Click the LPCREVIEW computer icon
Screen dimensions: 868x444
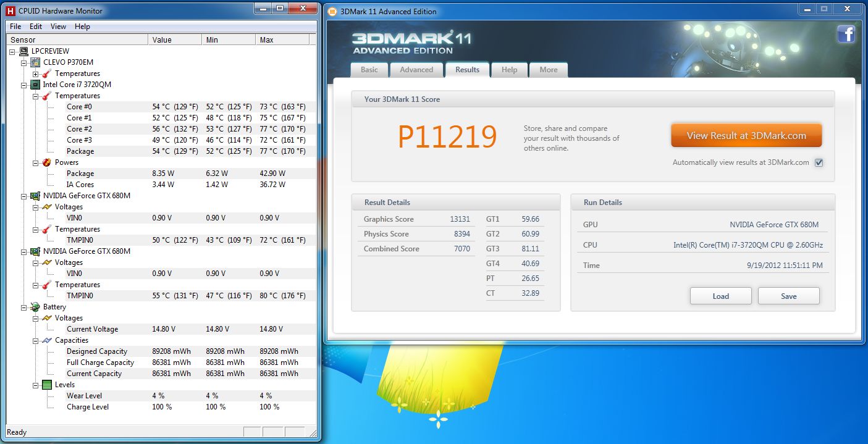(x=24, y=51)
